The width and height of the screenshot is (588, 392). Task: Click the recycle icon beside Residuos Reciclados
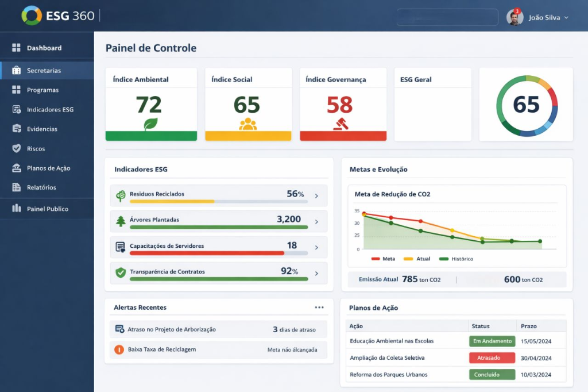121,195
